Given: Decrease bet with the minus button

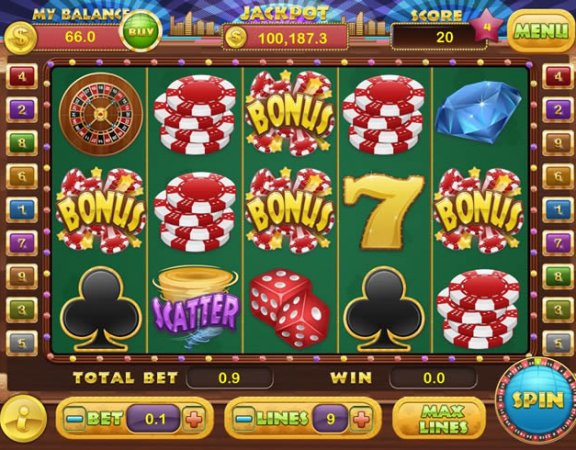Looking at the screenshot, I should click(72, 418).
